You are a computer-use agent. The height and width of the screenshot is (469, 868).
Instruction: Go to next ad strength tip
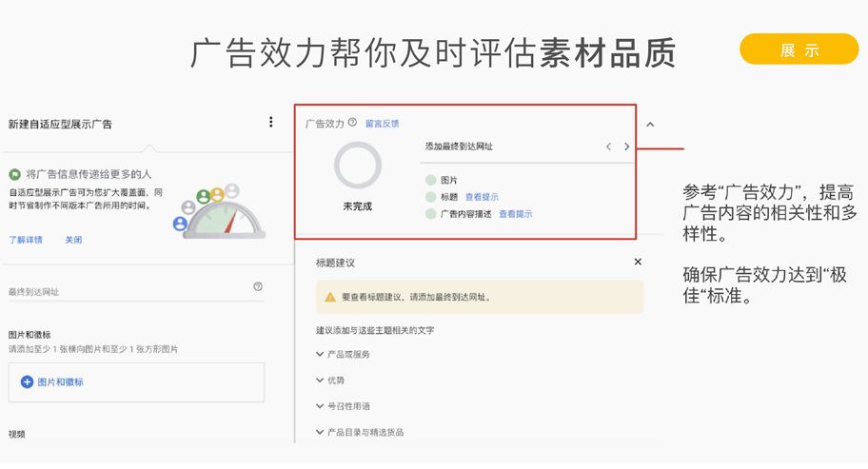tap(626, 147)
